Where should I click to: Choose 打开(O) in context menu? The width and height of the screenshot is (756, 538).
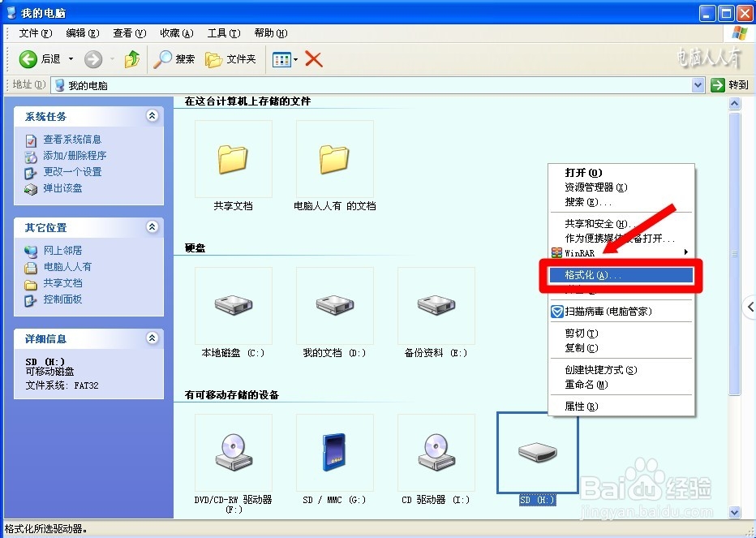coord(621,173)
